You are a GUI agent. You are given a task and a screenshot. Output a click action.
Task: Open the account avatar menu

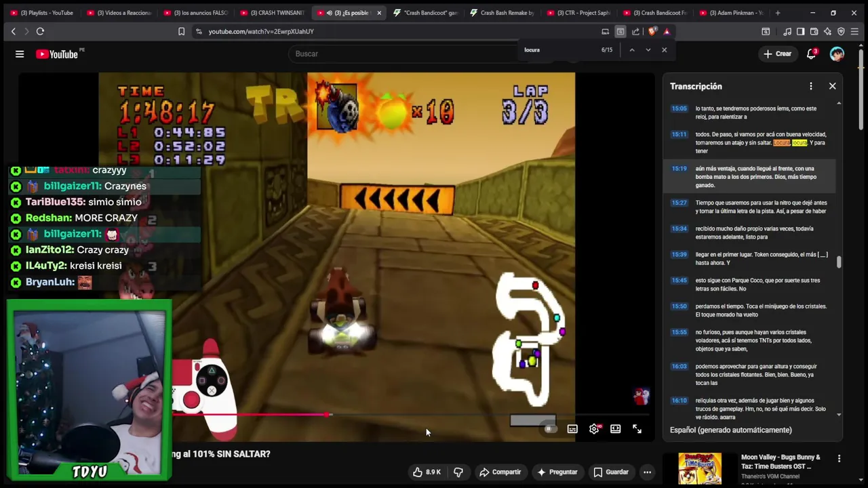click(837, 54)
